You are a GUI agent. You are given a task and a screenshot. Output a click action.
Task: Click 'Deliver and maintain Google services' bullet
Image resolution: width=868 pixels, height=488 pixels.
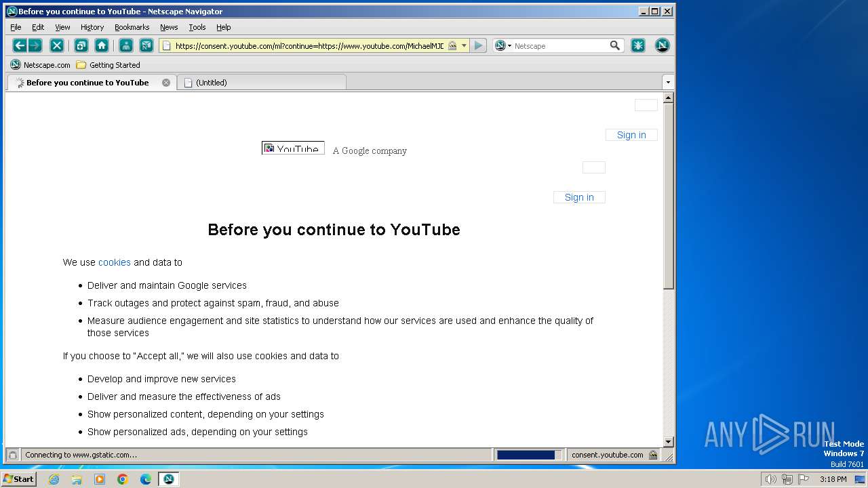coord(167,285)
